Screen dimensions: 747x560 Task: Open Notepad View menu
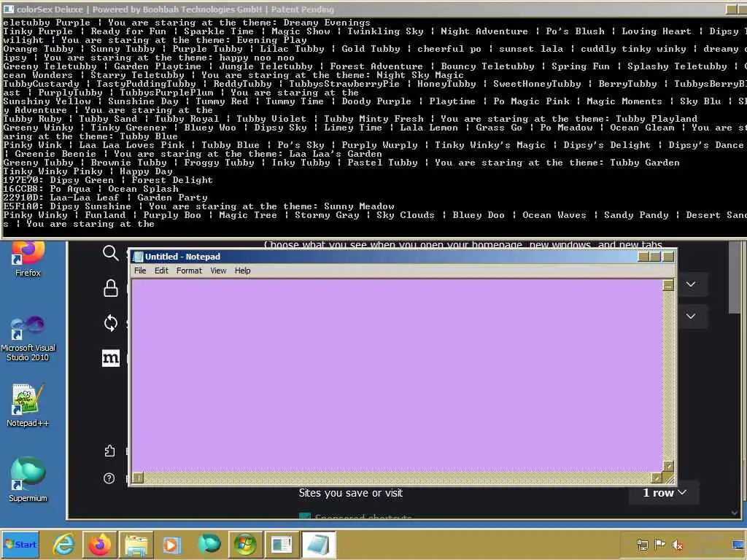point(218,271)
